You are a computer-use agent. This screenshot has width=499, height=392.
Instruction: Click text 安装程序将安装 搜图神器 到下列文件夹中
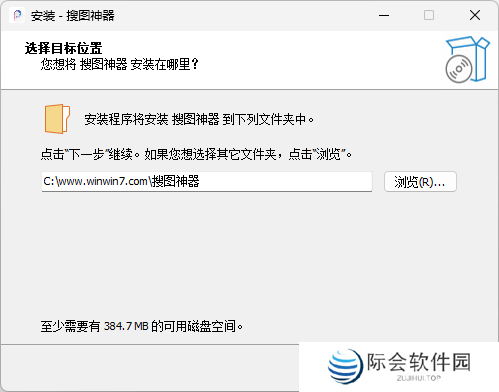coord(199,119)
